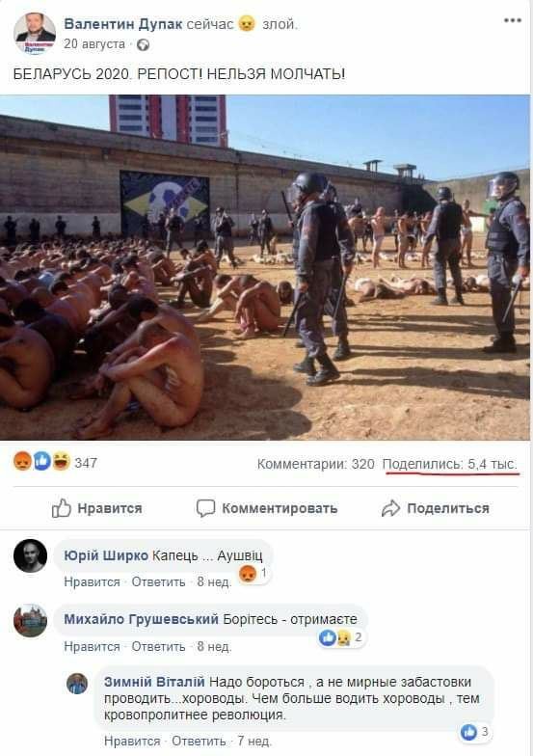Open the three-dot post options menu

pos(513,21)
